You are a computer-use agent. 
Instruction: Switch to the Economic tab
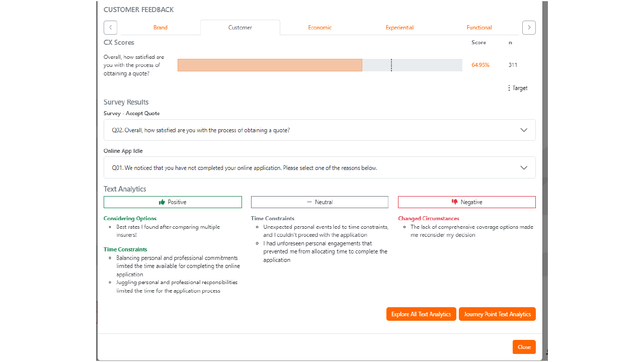coord(320,28)
